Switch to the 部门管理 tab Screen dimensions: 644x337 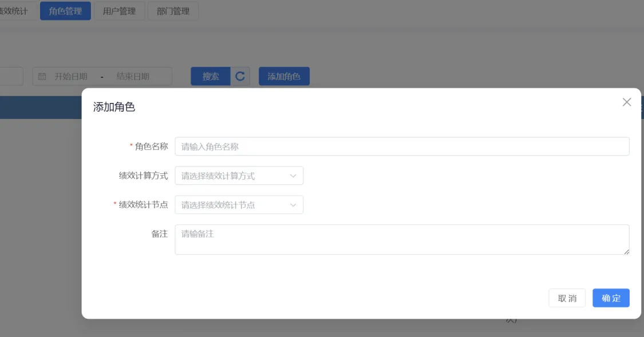point(173,11)
